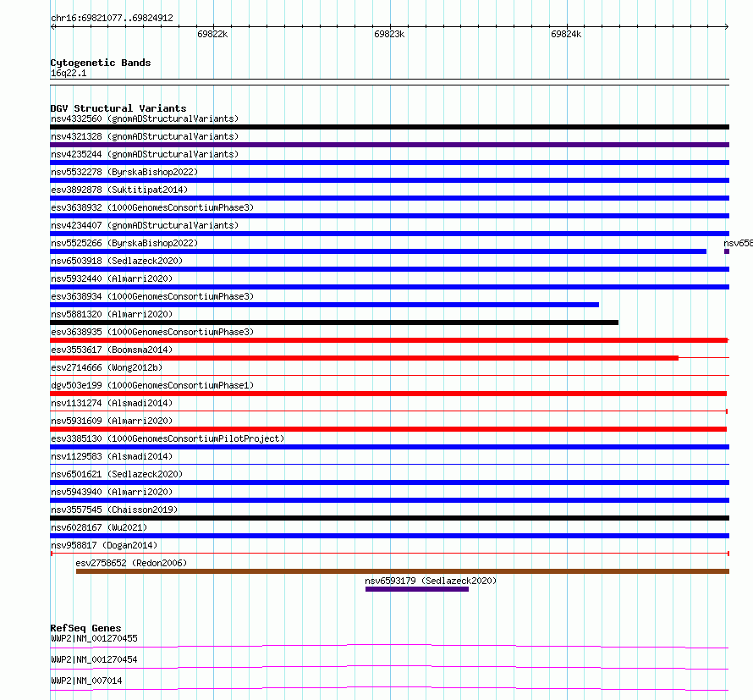Click the truncated nsv658 label at right edge
This screenshot has height=700, width=753.
[738, 243]
